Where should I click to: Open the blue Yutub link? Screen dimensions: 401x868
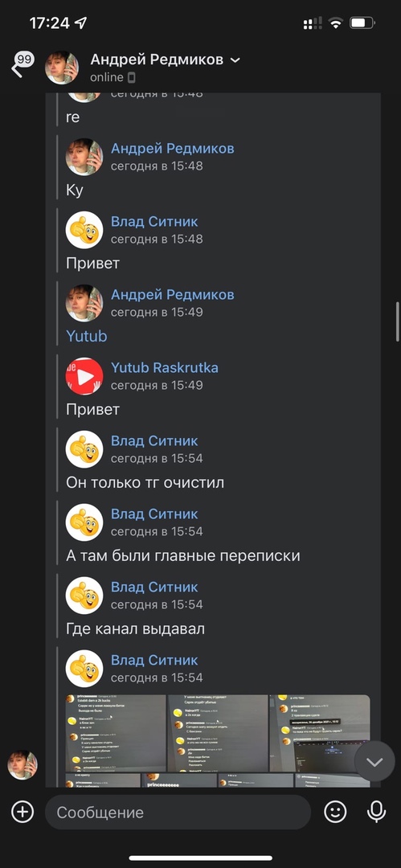tap(87, 336)
